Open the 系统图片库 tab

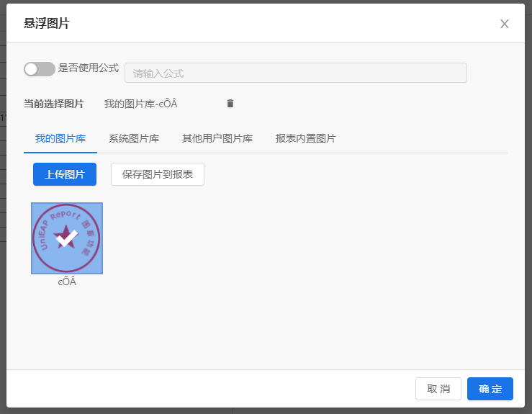pos(134,138)
